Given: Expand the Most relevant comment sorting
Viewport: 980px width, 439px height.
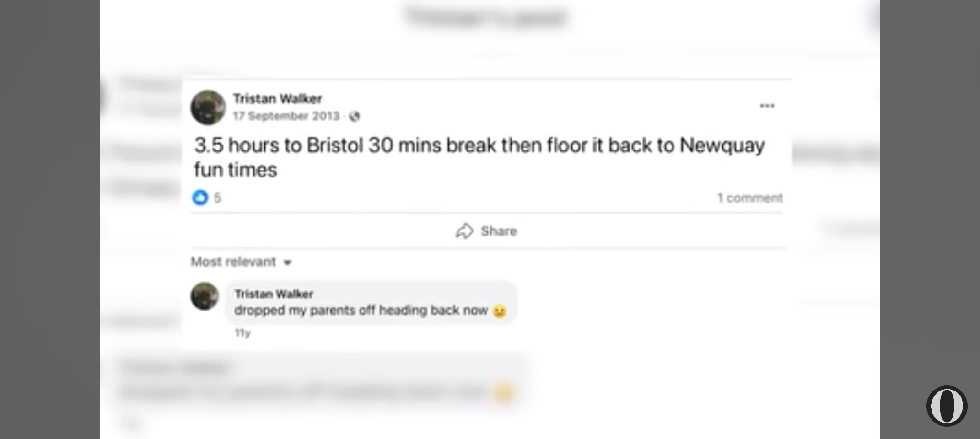Looking at the screenshot, I should pyautogui.click(x=233, y=262).
